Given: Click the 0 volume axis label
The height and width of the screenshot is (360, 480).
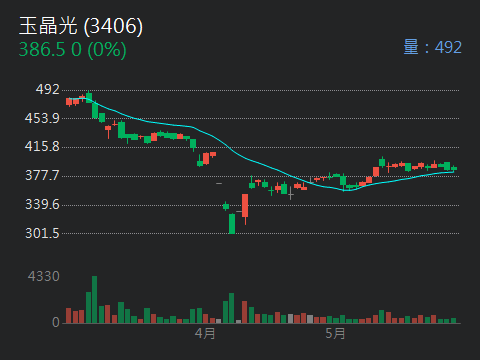Looking at the screenshot, I should coord(56,322).
